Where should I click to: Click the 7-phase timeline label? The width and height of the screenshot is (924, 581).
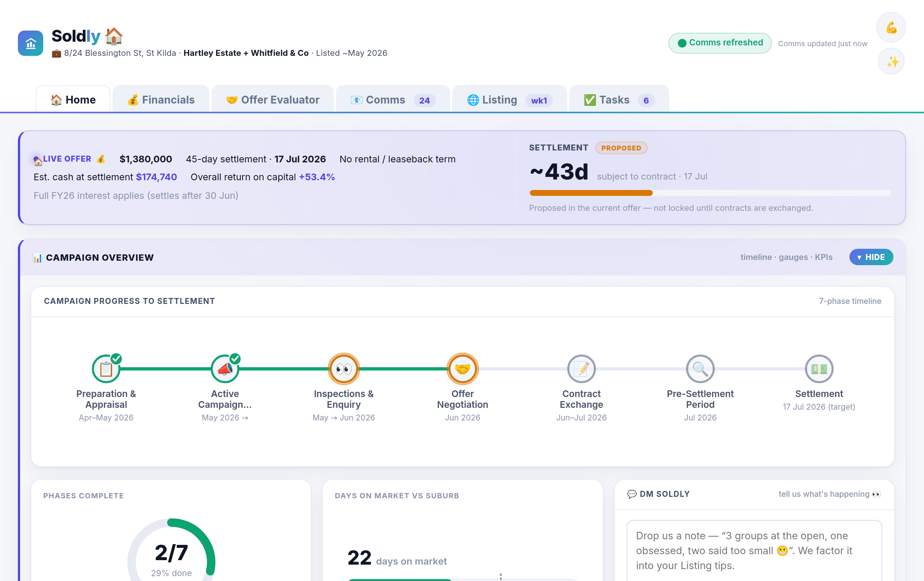click(x=849, y=301)
